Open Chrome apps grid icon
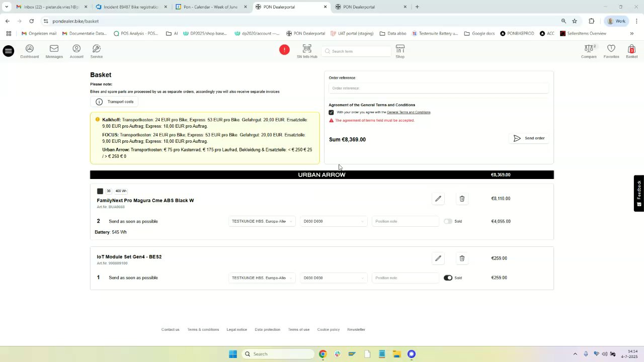 [9, 34]
